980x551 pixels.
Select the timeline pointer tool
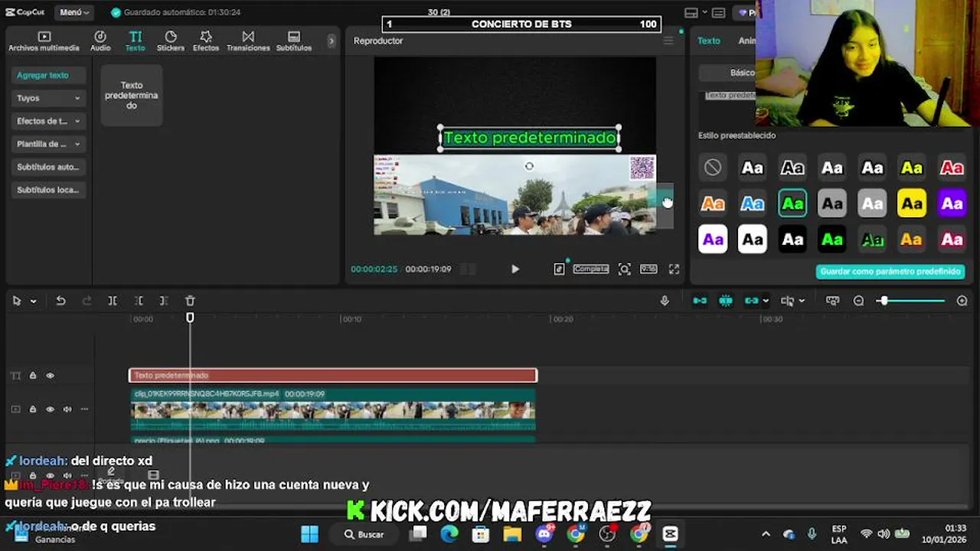[x=17, y=301]
